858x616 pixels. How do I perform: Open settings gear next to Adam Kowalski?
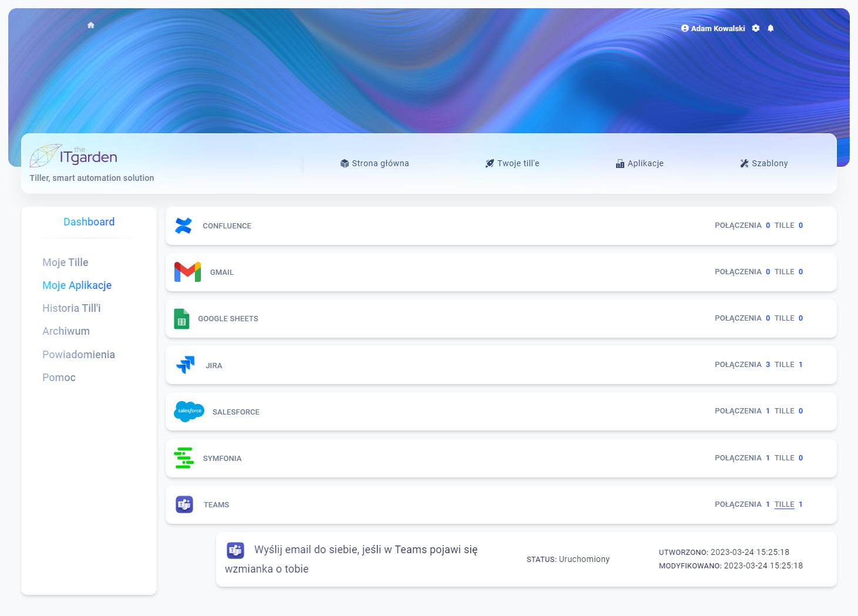[x=756, y=28]
